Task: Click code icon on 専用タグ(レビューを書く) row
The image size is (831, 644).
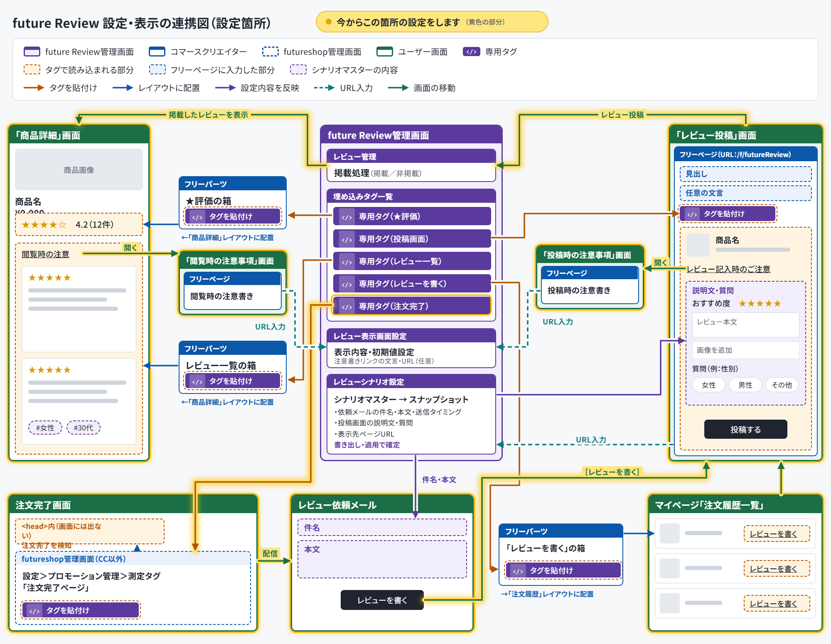Action: (347, 284)
